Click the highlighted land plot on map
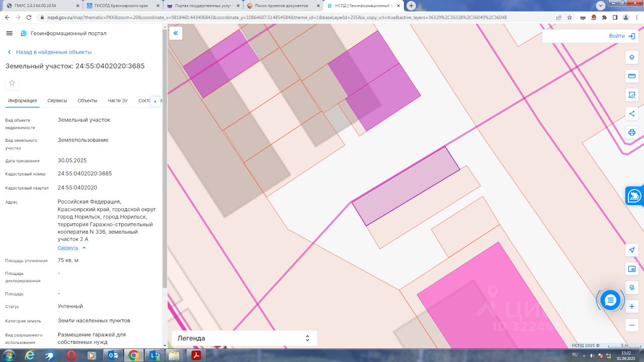The height and width of the screenshot is (362, 644). point(406,186)
